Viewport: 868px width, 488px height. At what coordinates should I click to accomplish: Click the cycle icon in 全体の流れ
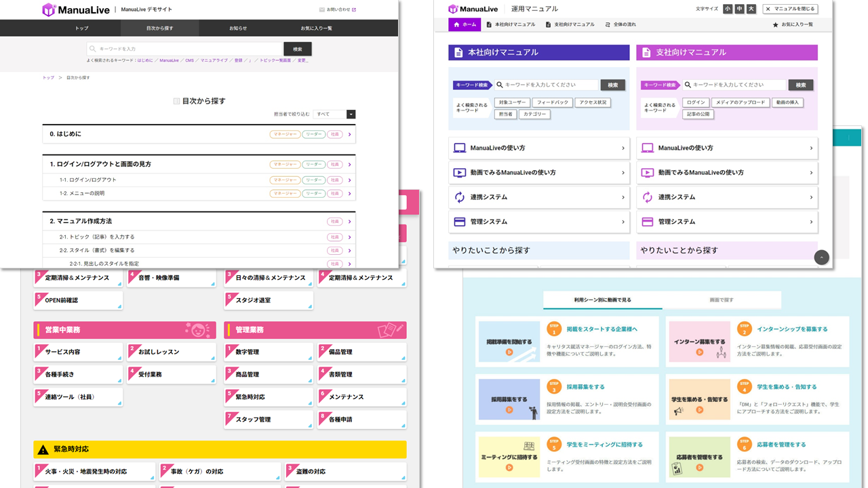tap(608, 24)
